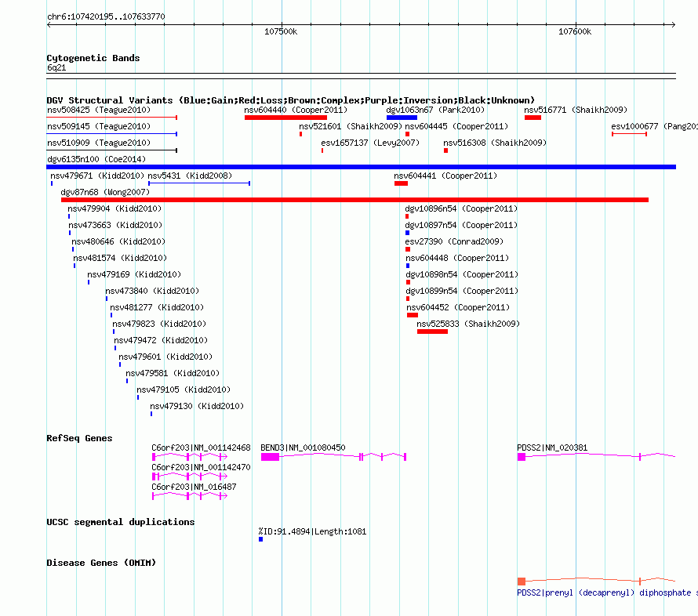
Task: Select nsv479904 (Kidd2010) variant label
Action: [115, 208]
